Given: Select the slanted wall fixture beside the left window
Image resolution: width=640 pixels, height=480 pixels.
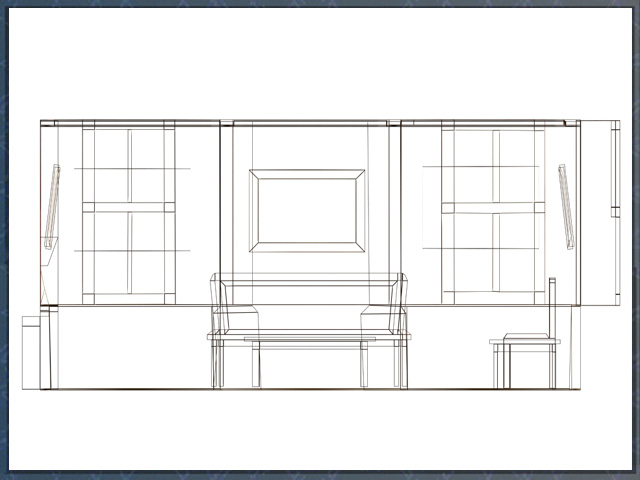Looking at the screenshot, I should coord(52,207).
